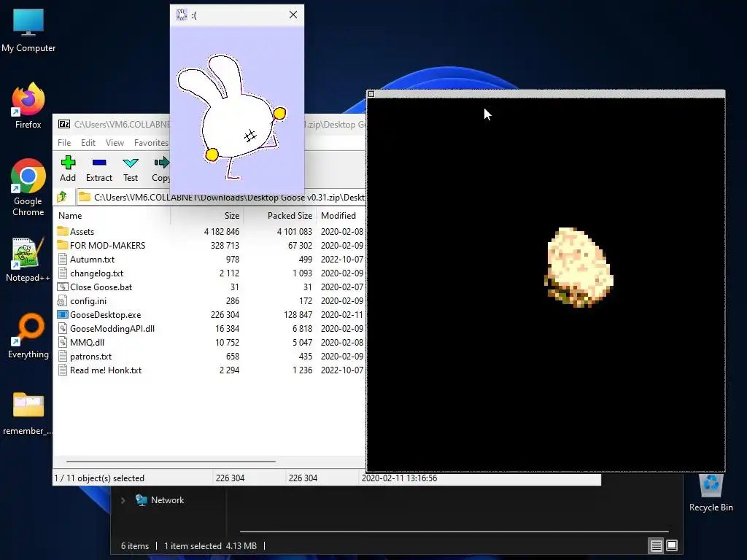Click the 7-Zip Copy toolbar button
The height and width of the screenshot is (560, 747).
pyautogui.click(x=161, y=168)
